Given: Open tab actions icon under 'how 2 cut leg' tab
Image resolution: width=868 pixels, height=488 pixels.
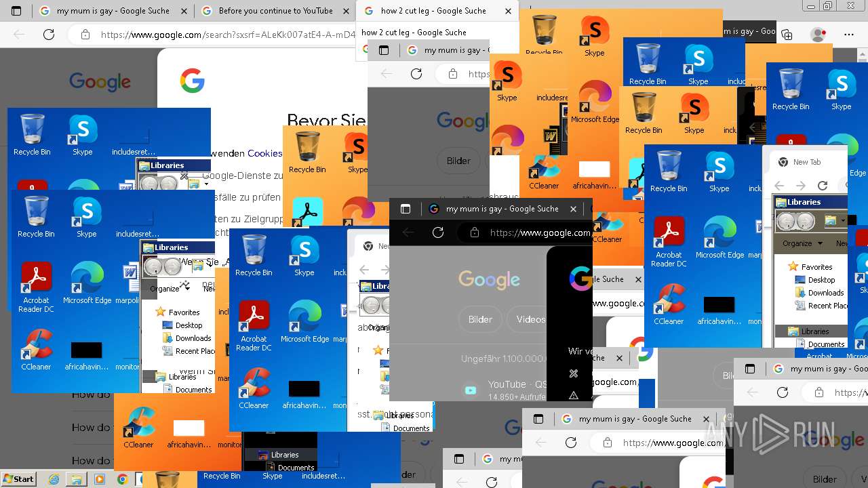Looking at the screenshot, I should [384, 50].
